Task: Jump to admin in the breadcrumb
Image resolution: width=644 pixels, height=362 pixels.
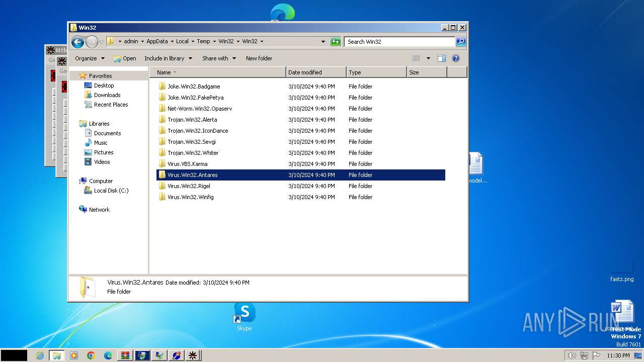Action: click(131, 42)
